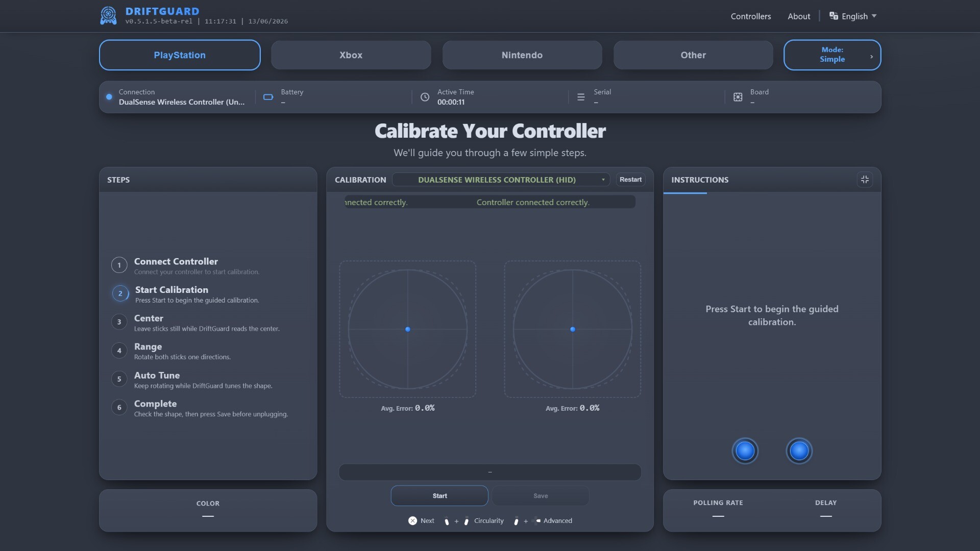Click the Board chip icon

pos(738,97)
